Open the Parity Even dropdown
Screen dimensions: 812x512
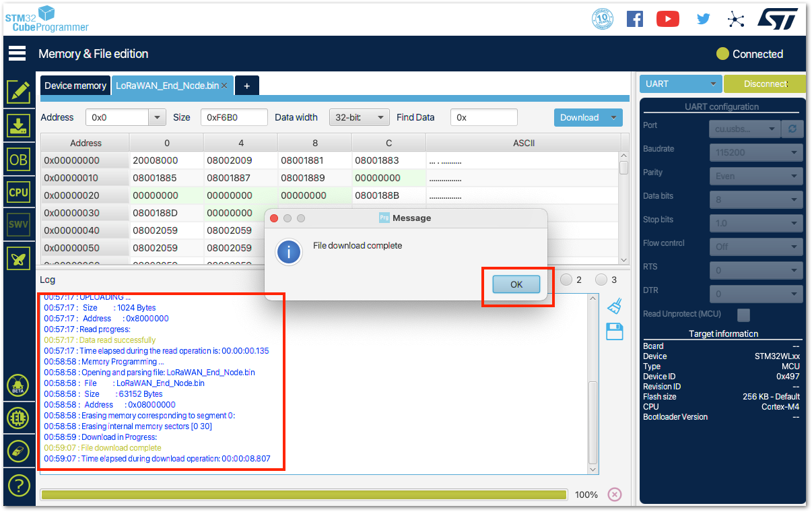[x=756, y=176]
